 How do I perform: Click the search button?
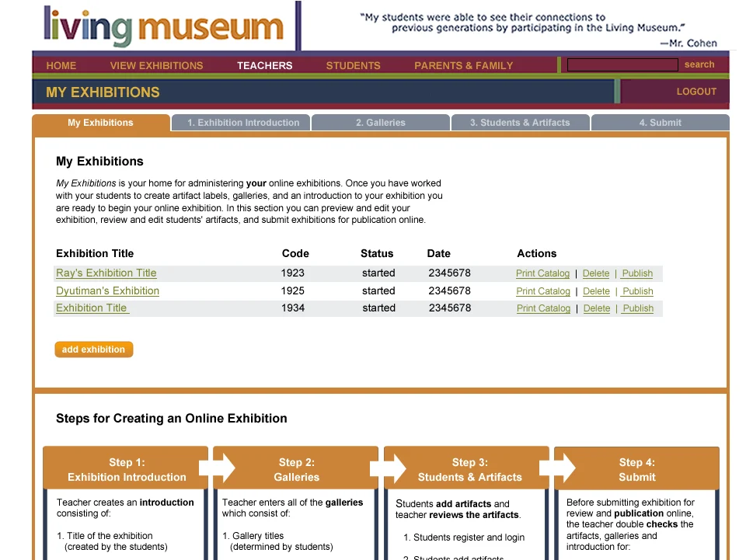(x=699, y=64)
